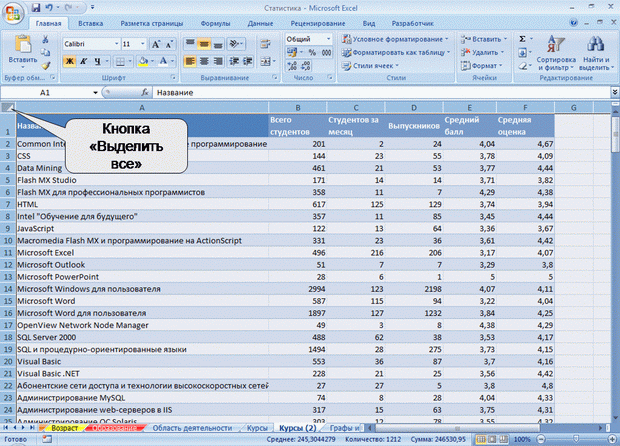Viewport: 620px width, 446px height.
Task: Align text to the top
Action: pos(190,44)
